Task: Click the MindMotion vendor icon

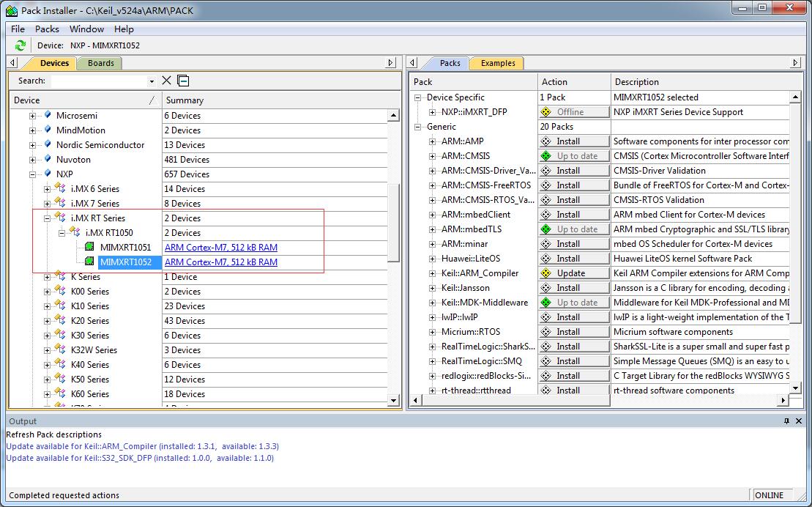Action: click(48, 129)
